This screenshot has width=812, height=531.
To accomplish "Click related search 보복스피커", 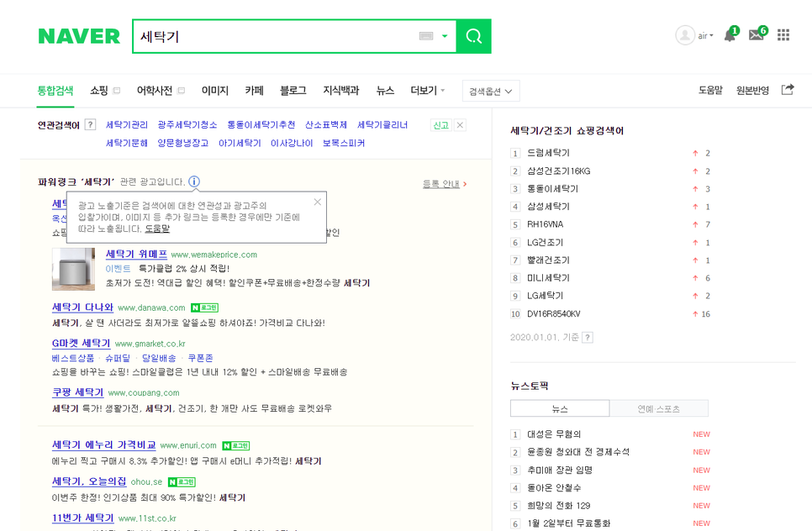I will (x=343, y=143).
